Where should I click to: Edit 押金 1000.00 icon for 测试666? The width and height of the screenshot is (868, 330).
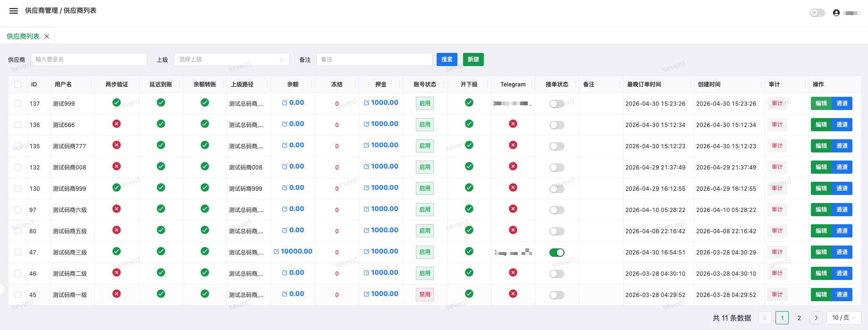click(366, 124)
